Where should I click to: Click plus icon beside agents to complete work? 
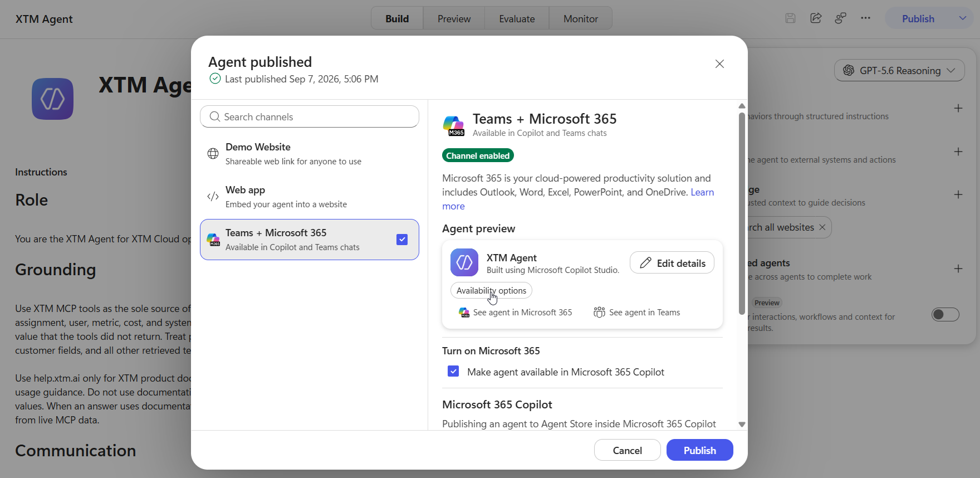[x=958, y=269]
